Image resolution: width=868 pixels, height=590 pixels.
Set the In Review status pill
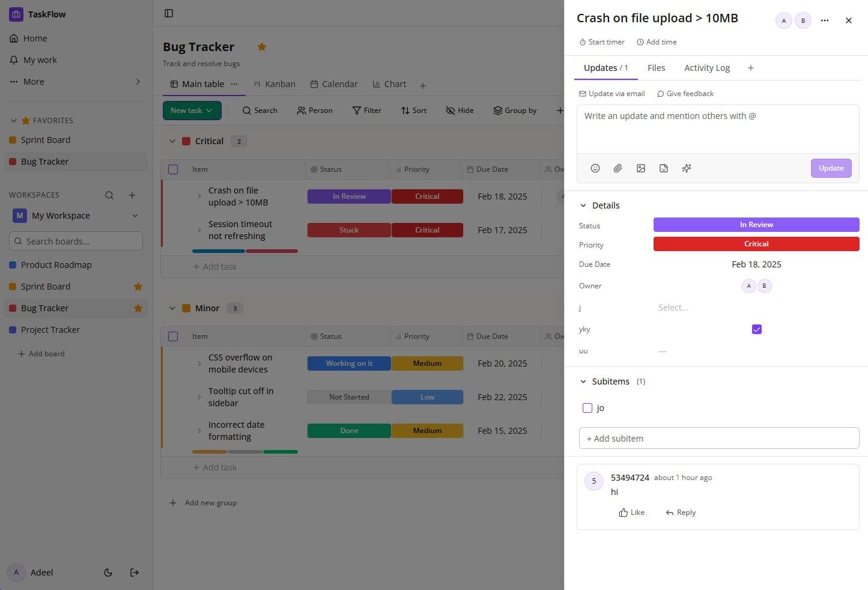point(756,224)
